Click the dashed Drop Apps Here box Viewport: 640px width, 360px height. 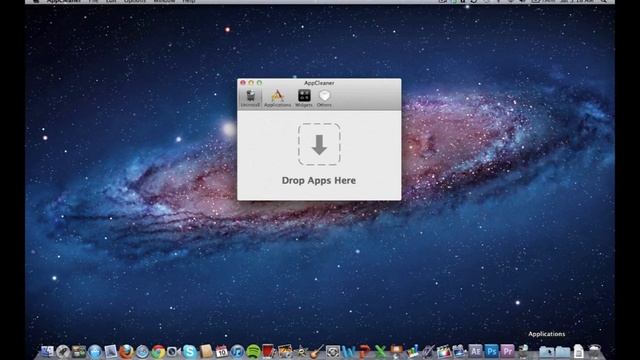click(x=319, y=144)
